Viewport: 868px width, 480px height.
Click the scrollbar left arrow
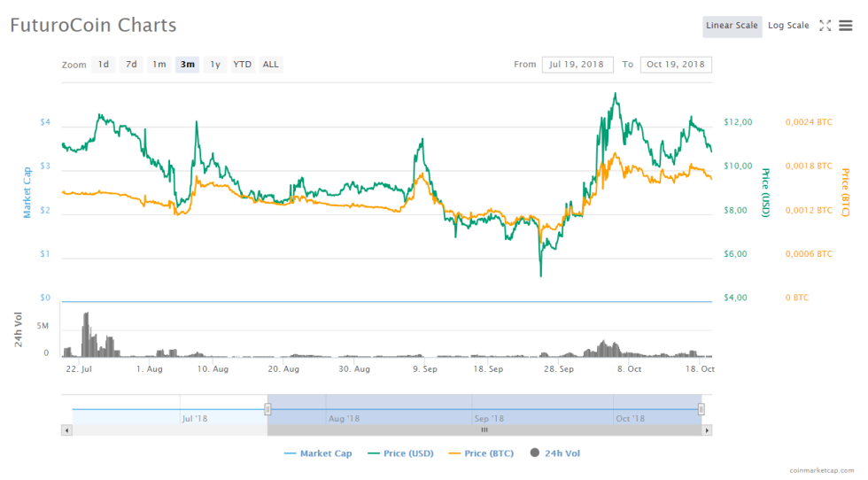[66, 430]
